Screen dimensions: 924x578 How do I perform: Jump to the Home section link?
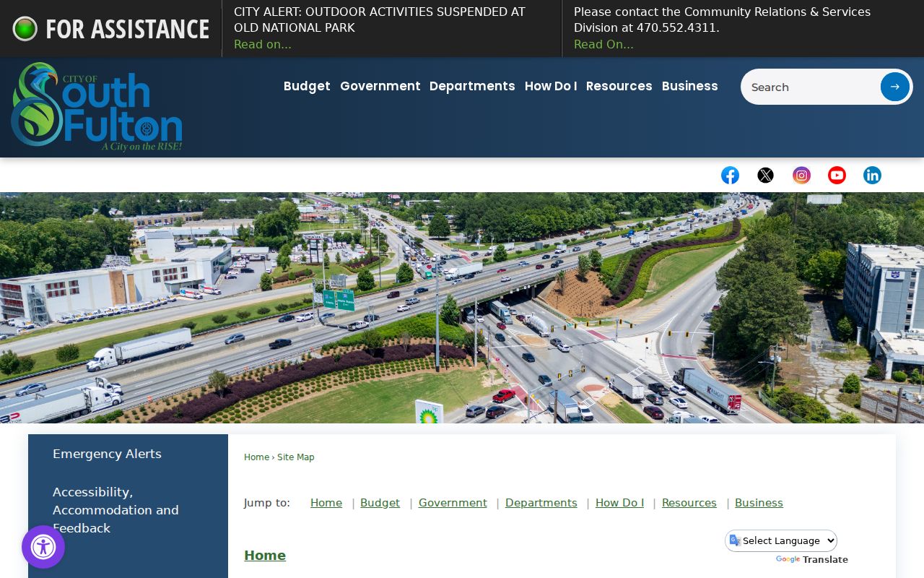(x=326, y=503)
